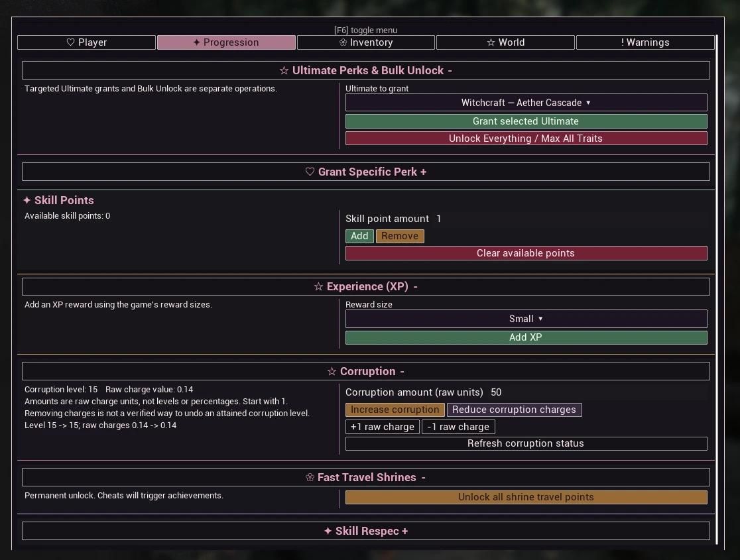740x560 pixels.
Task: Click the Skill Points heading
Action: pos(59,200)
